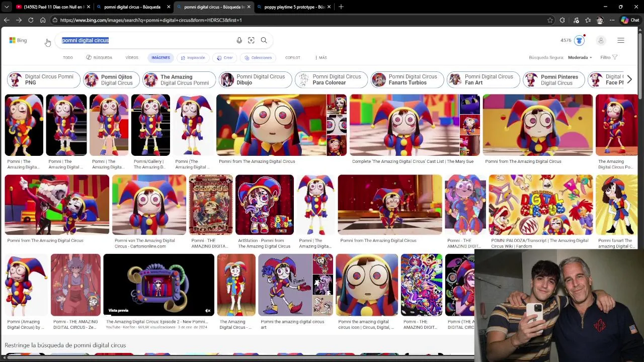Open Bing hamburger settings menu
Image resolution: width=644 pixels, height=362 pixels.
pyautogui.click(x=621, y=40)
